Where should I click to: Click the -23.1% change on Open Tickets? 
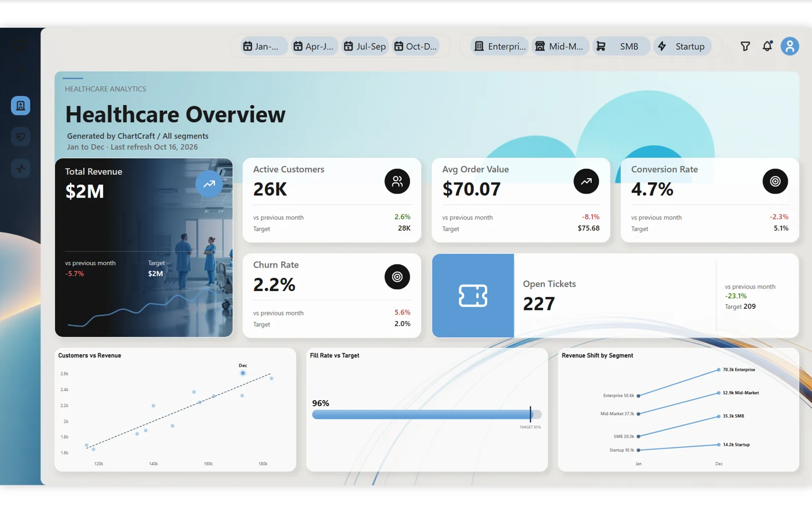(736, 296)
